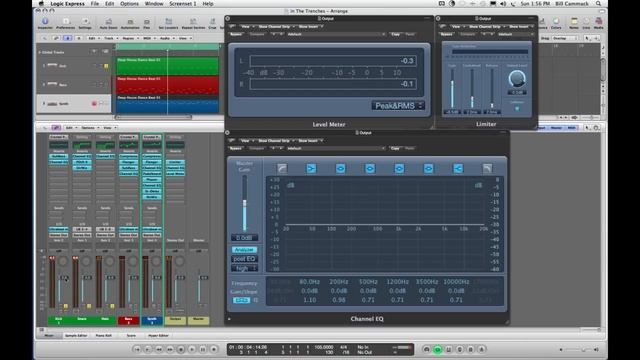Screen dimensions: 640x360
Task: Toggle the Automation toolbar icon
Action: click(x=130, y=23)
